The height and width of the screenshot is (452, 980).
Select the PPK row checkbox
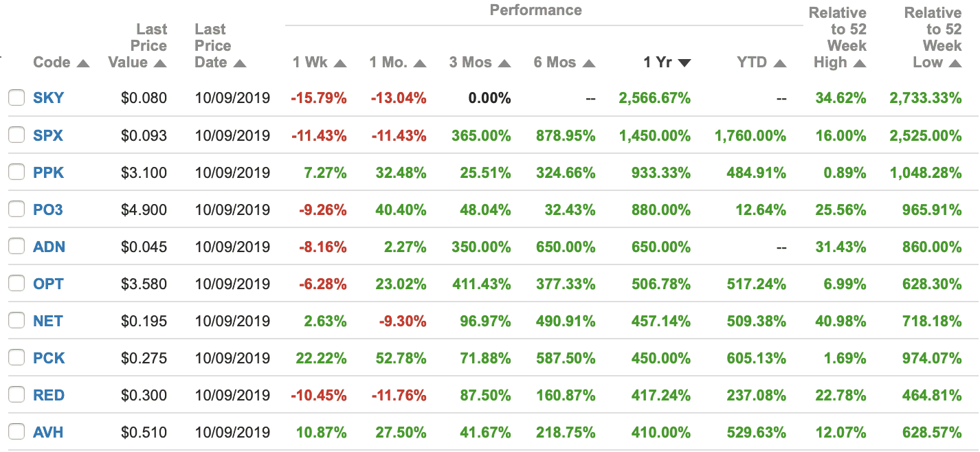pos(16,172)
